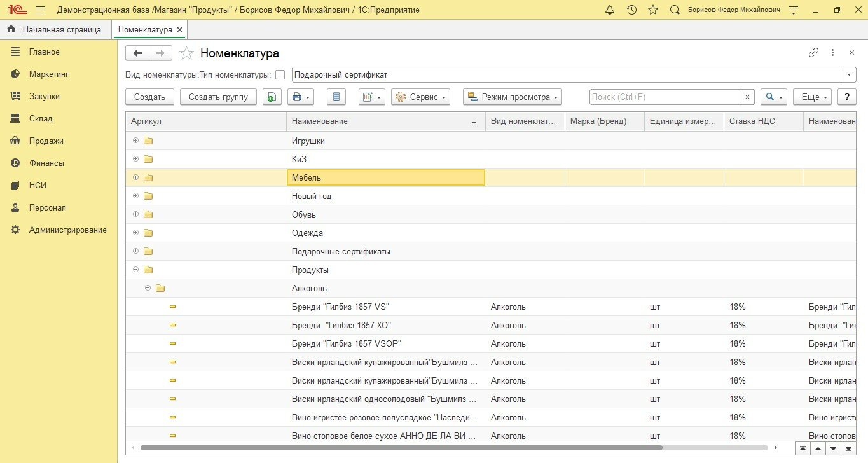Open the hamburger main menu
This screenshot has height=463, width=868.
[40, 10]
